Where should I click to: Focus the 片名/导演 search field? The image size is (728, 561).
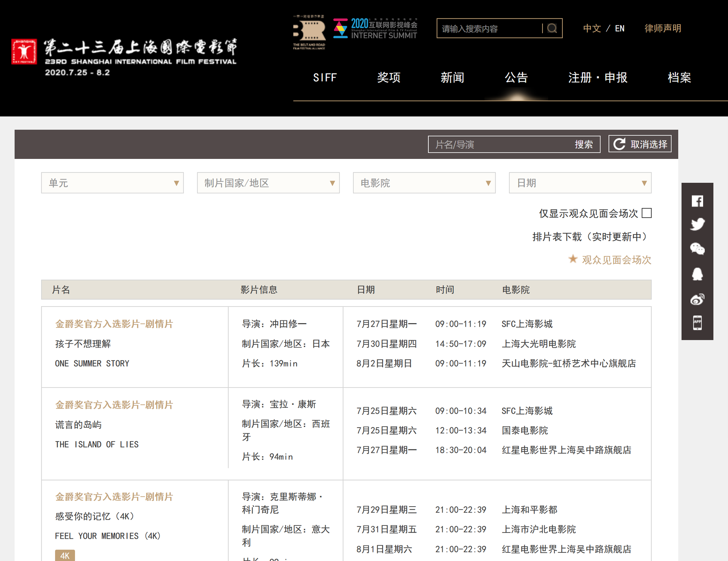[498, 145]
